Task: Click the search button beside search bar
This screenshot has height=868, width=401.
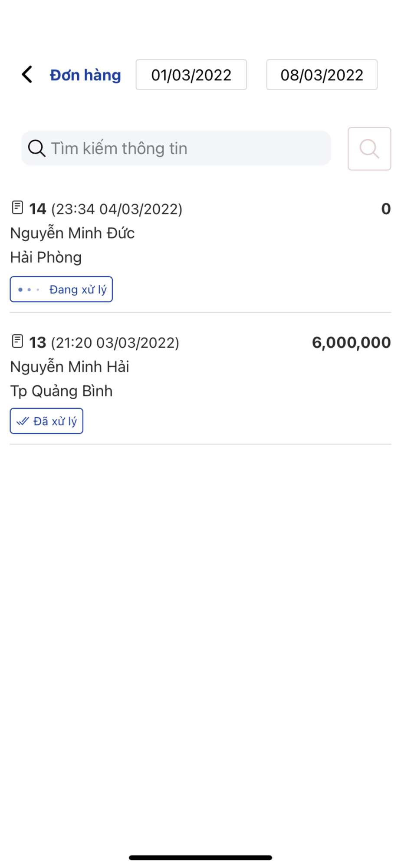Action: (x=369, y=149)
